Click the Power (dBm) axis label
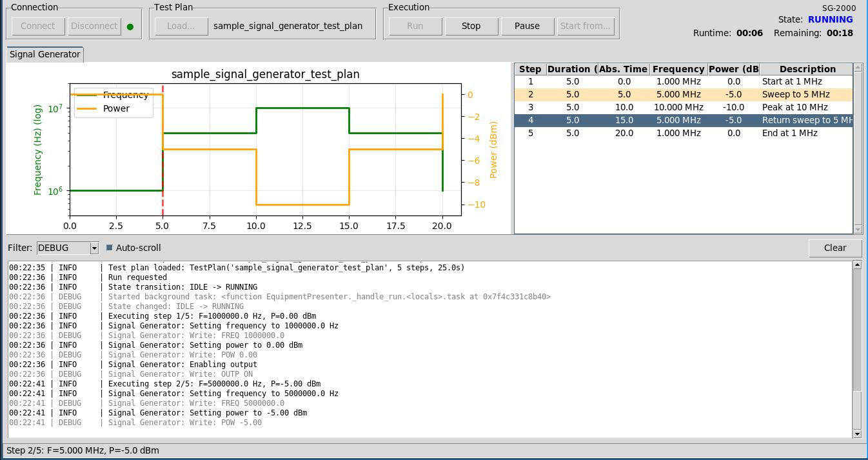 pos(493,150)
